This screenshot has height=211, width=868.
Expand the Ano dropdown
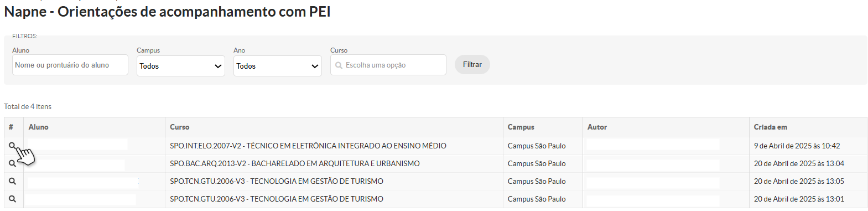(x=278, y=66)
